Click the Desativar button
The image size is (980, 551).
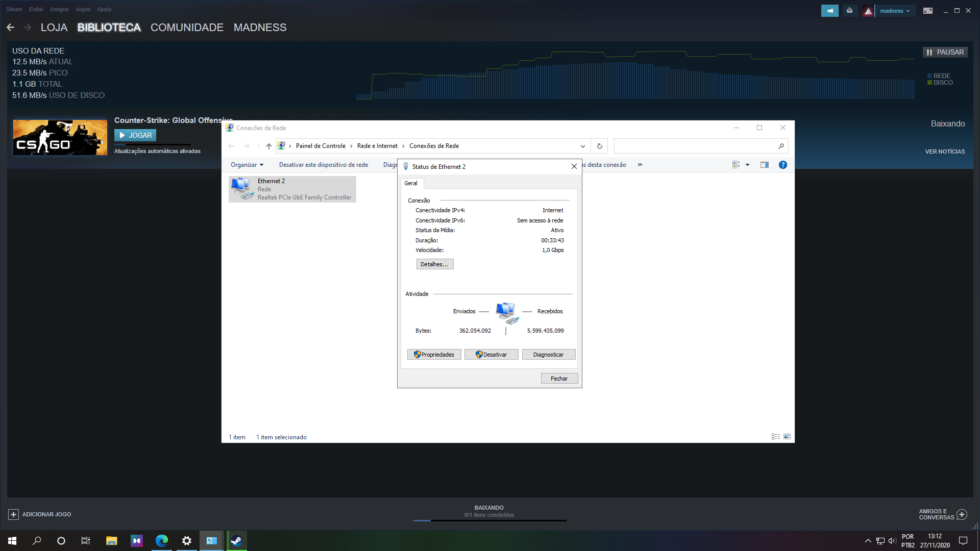pyautogui.click(x=491, y=355)
